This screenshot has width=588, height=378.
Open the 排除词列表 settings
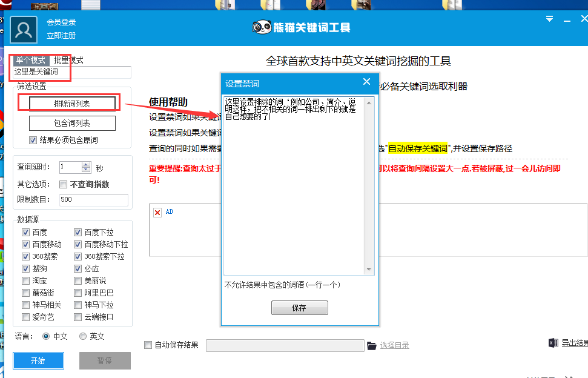(x=72, y=102)
